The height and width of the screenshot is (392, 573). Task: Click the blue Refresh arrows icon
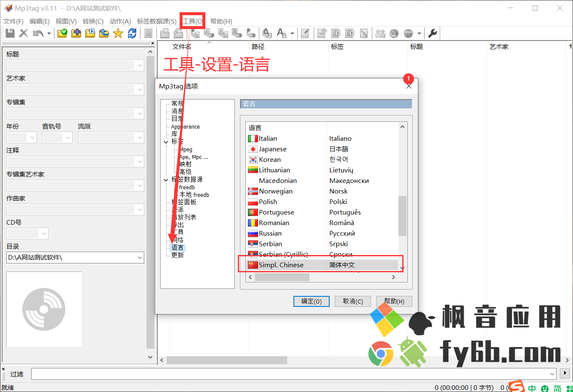click(132, 33)
